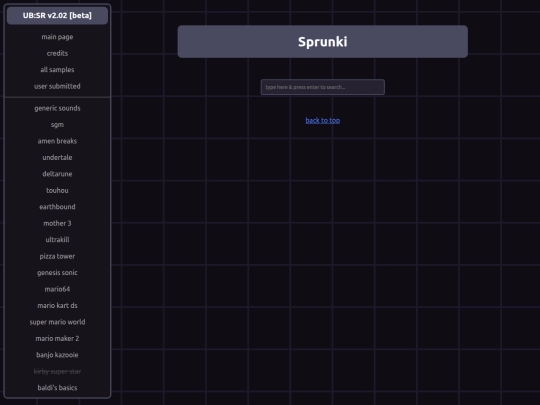
Task: Select the touhou category
Action: 57,190
